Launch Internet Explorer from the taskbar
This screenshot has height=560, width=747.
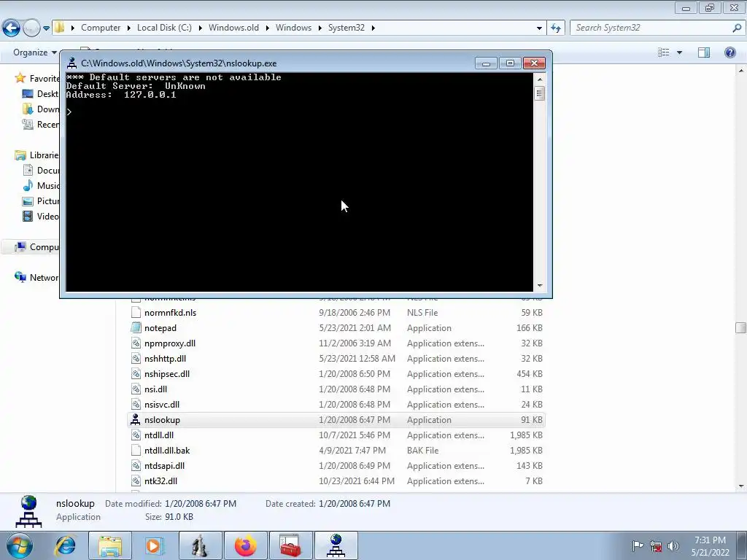pos(65,546)
